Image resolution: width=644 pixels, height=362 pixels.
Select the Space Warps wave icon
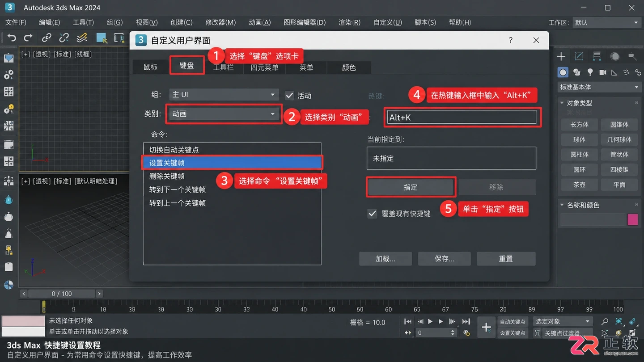pos(626,72)
